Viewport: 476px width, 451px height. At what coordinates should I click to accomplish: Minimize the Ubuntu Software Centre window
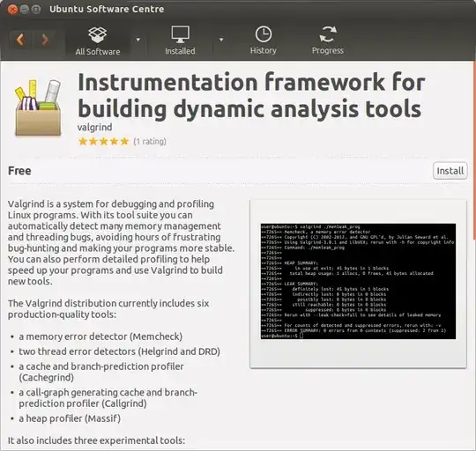[x=25, y=10]
